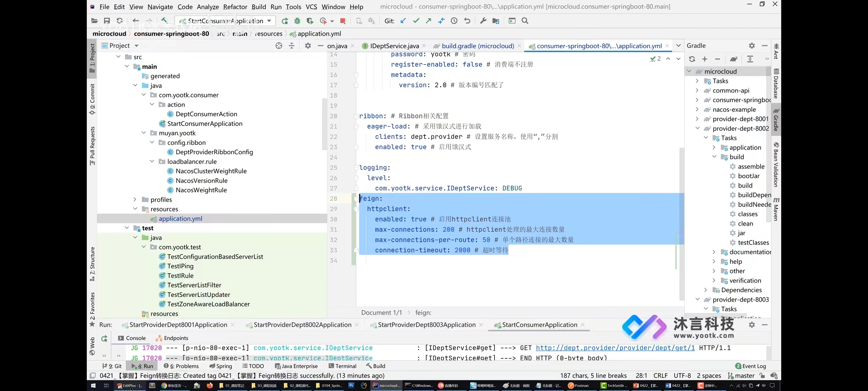Open the Event Log

[x=751, y=366]
